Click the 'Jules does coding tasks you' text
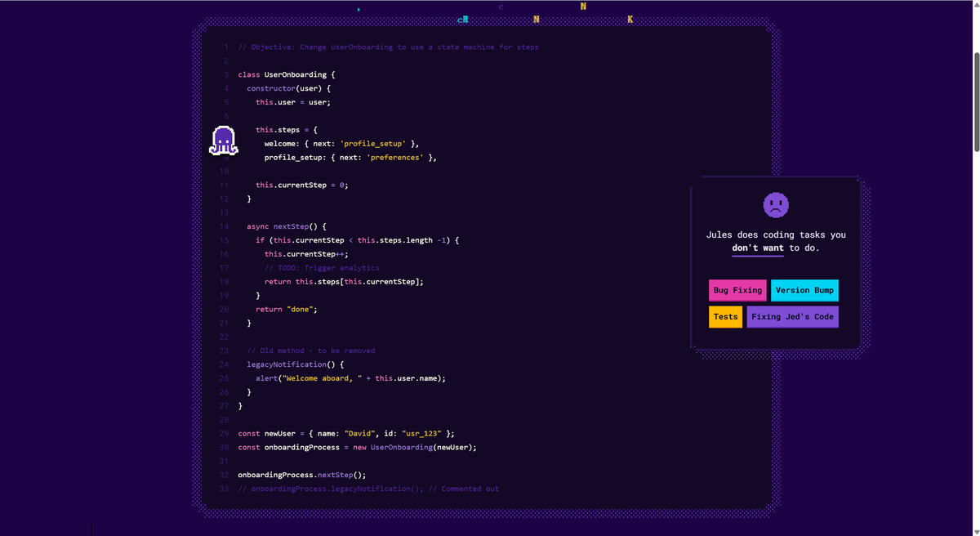Image resolution: width=980 pixels, height=536 pixels. tap(776, 234)
